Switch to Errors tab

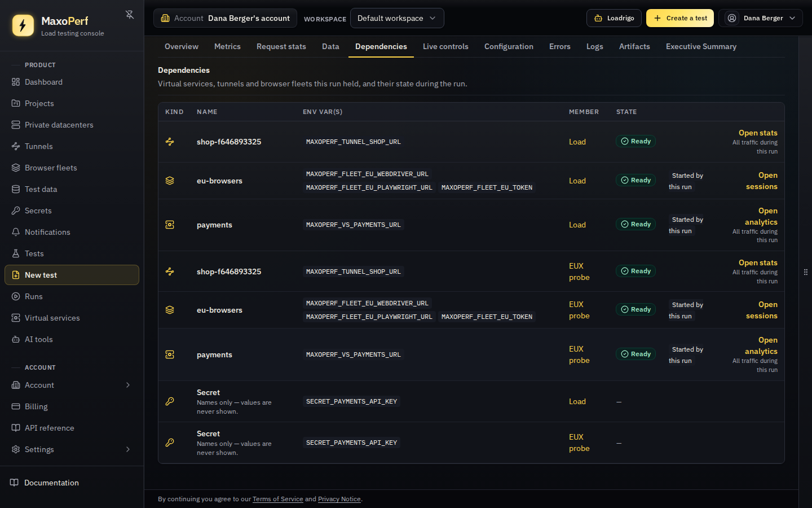(x=560, y=46)
